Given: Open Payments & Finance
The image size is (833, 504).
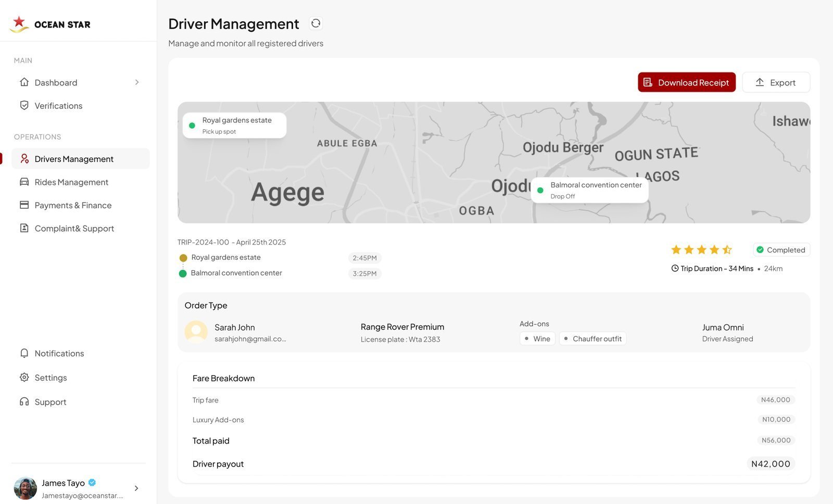Looking at the screenshot, I should pos(80,205).
